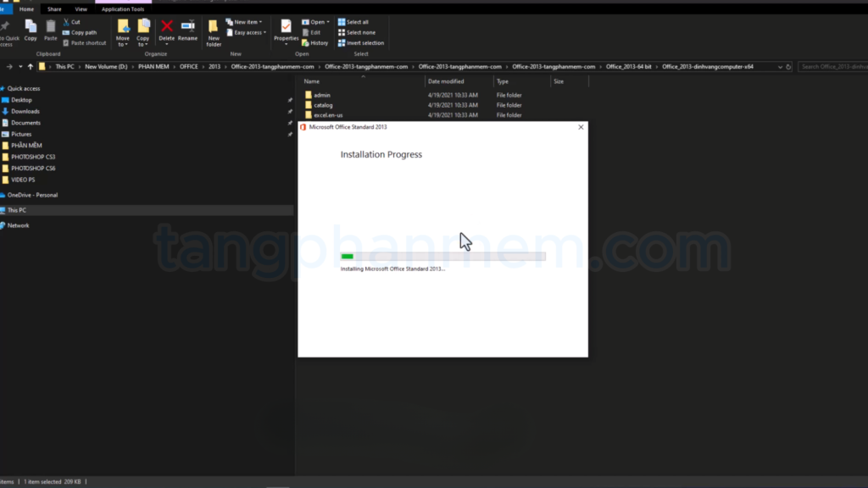Select Downloads in the navigation pane
Screen dimensions: 868x488
click(25, 111)
